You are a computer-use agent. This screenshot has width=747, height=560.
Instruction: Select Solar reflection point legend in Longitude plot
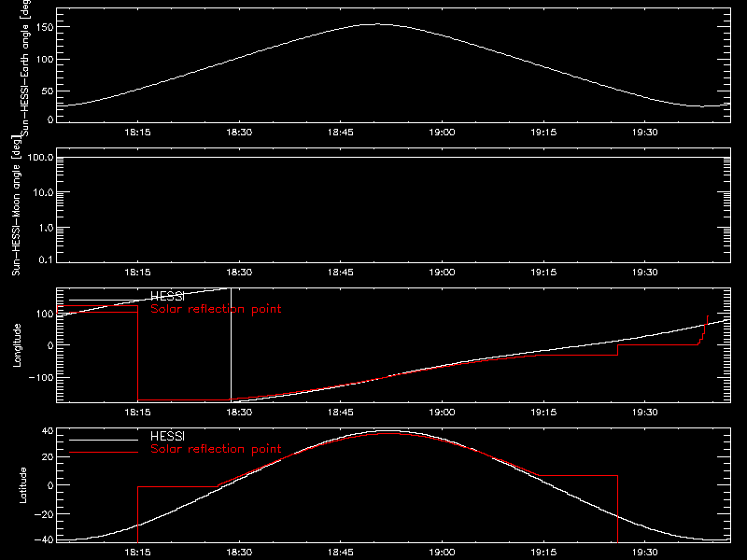coord(216,309)
